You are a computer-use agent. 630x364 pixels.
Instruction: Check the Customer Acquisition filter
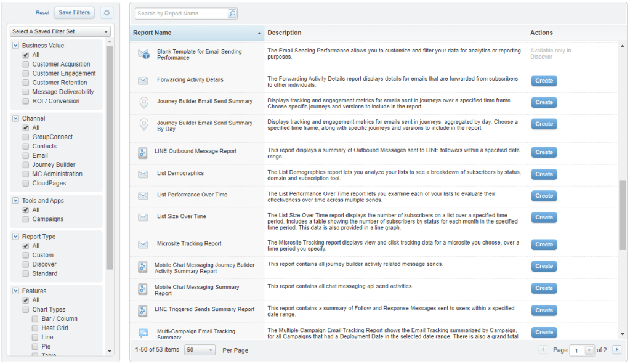pos(26,64)
